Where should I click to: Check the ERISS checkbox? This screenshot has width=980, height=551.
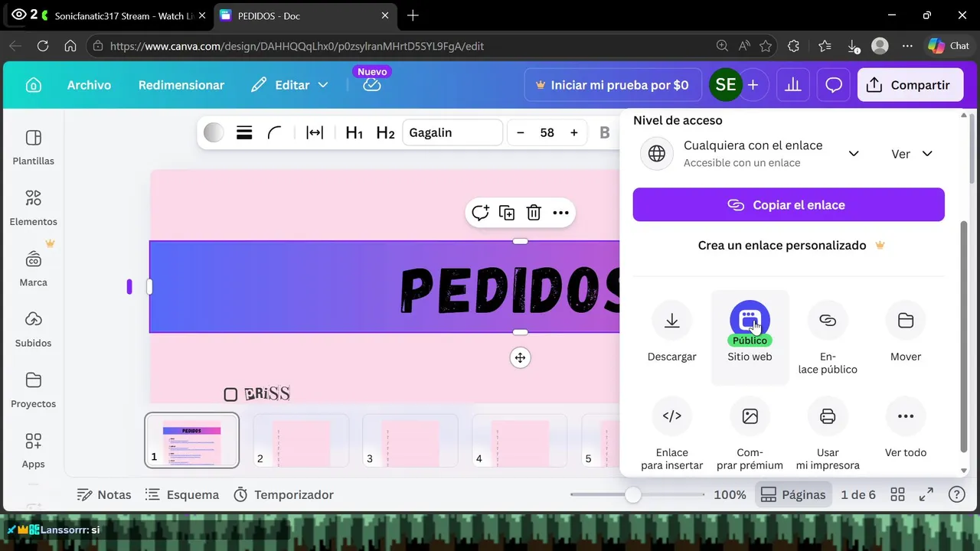230,394
